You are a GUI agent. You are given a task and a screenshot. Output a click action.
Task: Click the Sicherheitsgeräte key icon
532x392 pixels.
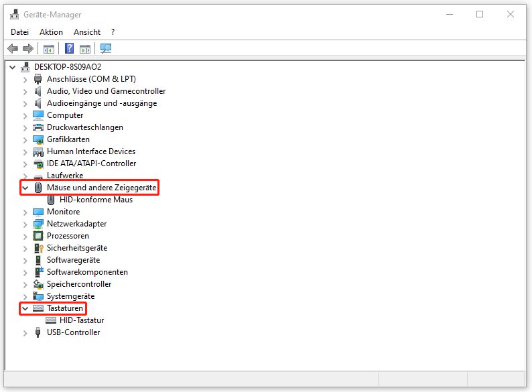[x=39, y=248]
